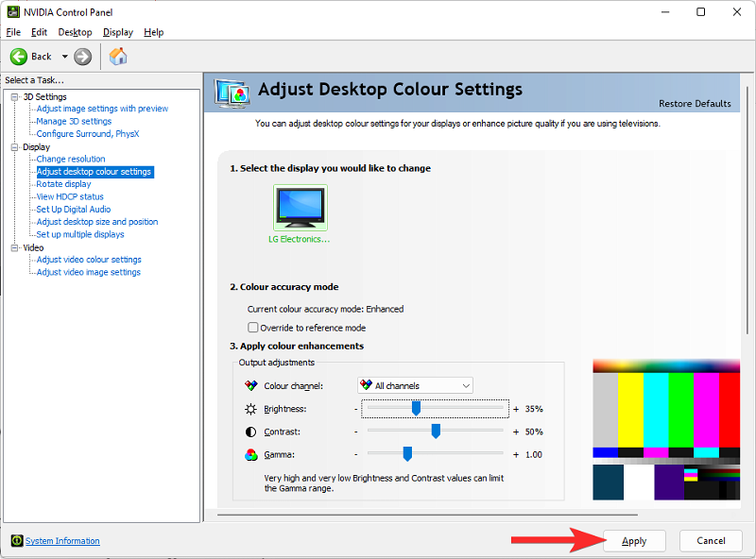
Task: Click the Forward navigation arrow
Action: pyautogui.click(x=83, y=56)
